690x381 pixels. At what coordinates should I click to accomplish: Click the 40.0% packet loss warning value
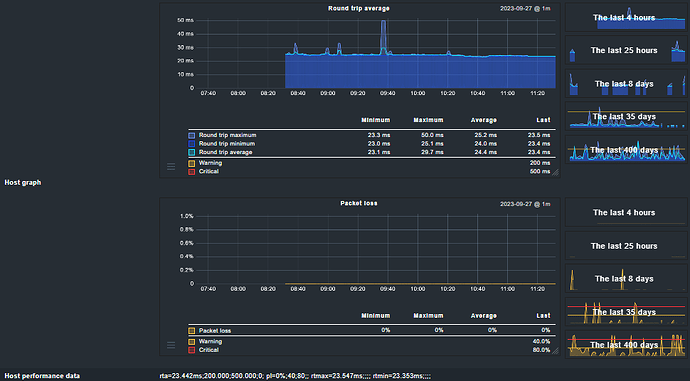[541, 342]
